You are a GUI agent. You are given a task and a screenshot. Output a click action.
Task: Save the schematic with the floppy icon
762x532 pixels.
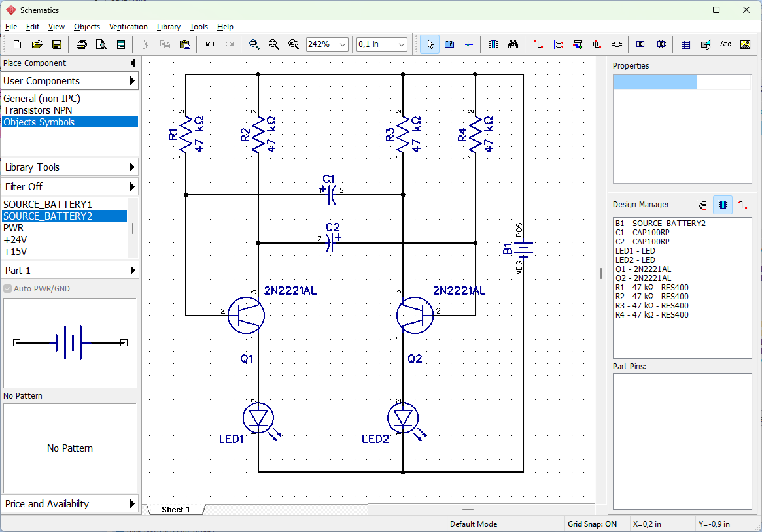coord(57,44)
